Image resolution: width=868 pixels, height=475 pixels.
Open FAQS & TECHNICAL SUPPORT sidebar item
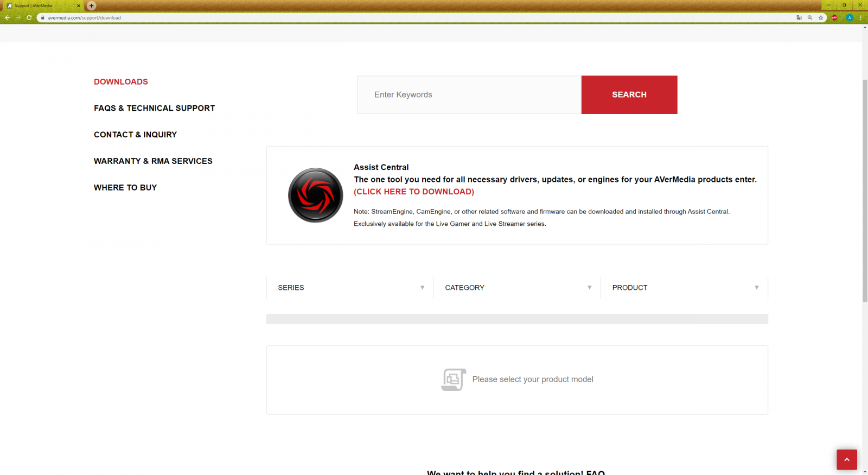(x=155, y=108)
